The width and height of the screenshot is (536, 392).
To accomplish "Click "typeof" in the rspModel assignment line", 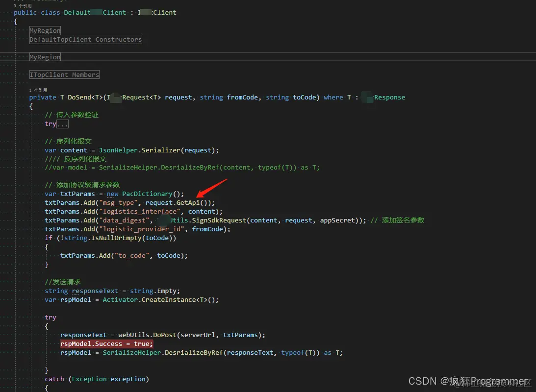I will point(293,353).
